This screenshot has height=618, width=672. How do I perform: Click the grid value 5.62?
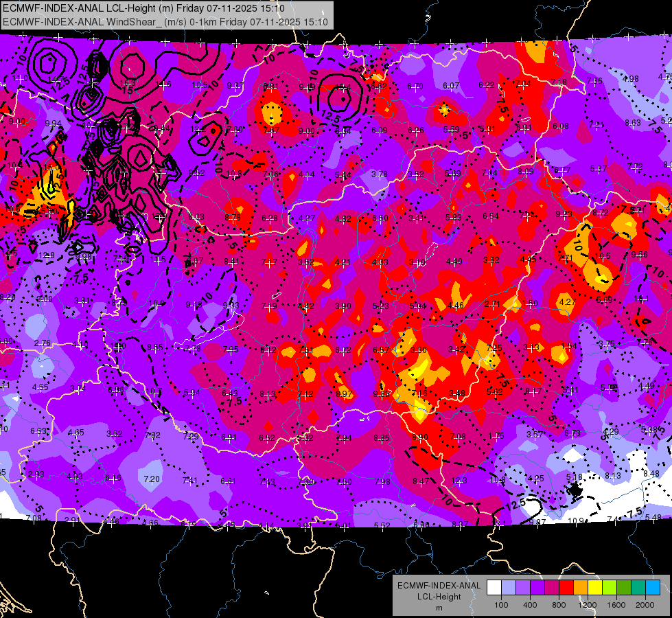[x=495, y=392]
